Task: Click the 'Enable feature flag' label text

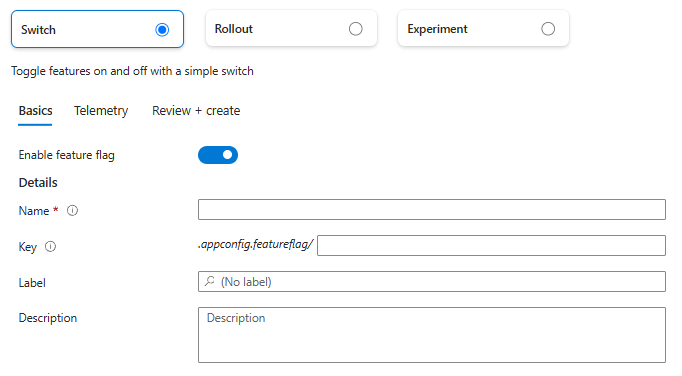Action: 67,155
